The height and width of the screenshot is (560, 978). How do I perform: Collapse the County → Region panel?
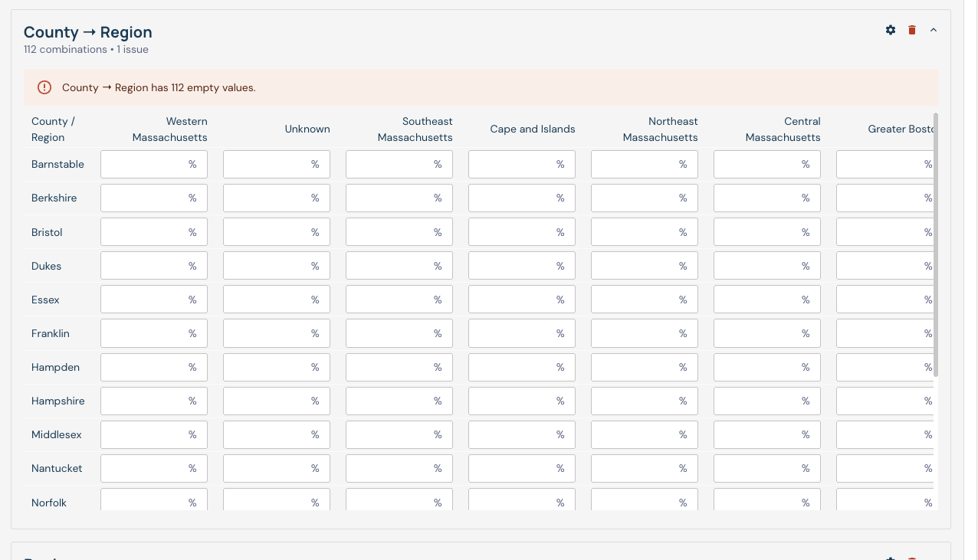934,30
